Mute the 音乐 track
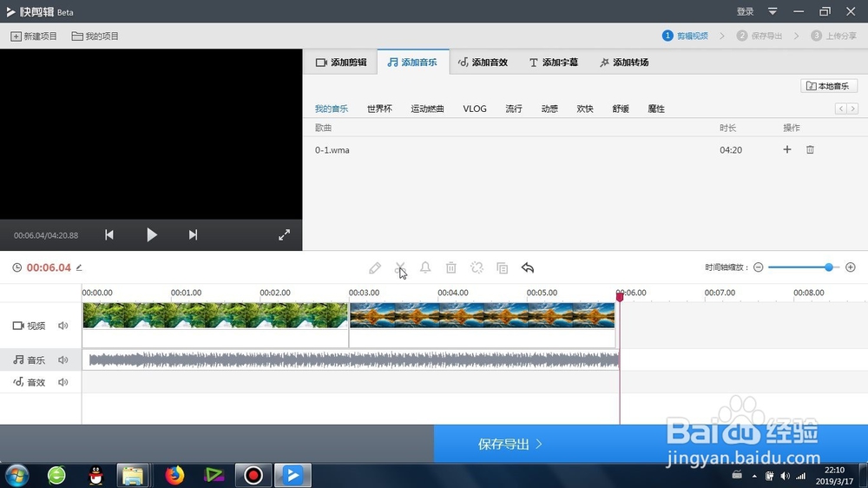This screenshot has height=488, width=868. point(63,360)
